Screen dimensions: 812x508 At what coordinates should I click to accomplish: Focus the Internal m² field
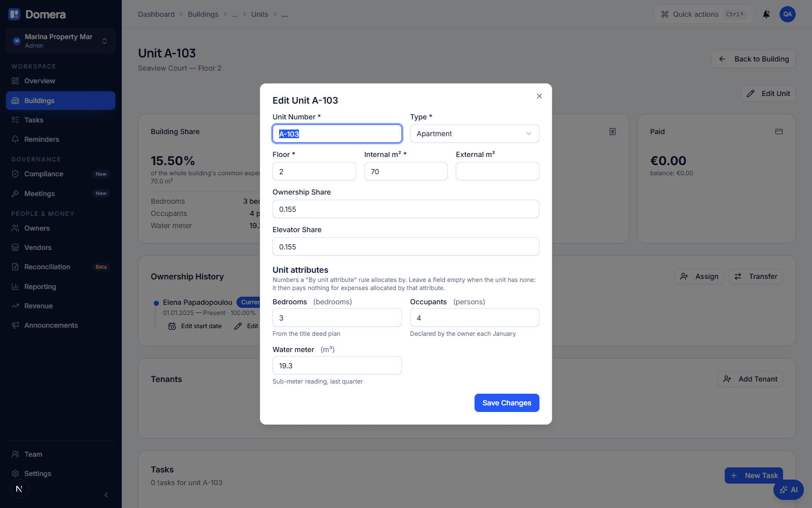click(406, 171)
